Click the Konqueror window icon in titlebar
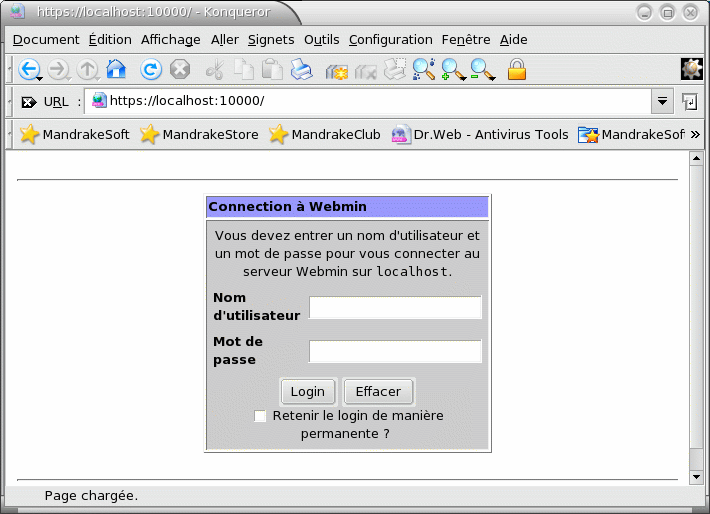The width and height of the screenshot is (710, 514). click(x=17, y=11)
